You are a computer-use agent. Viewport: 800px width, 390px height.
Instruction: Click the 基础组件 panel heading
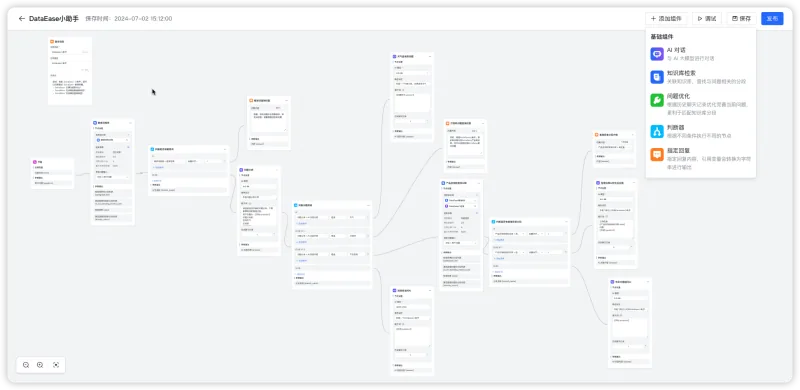[662, 37]
